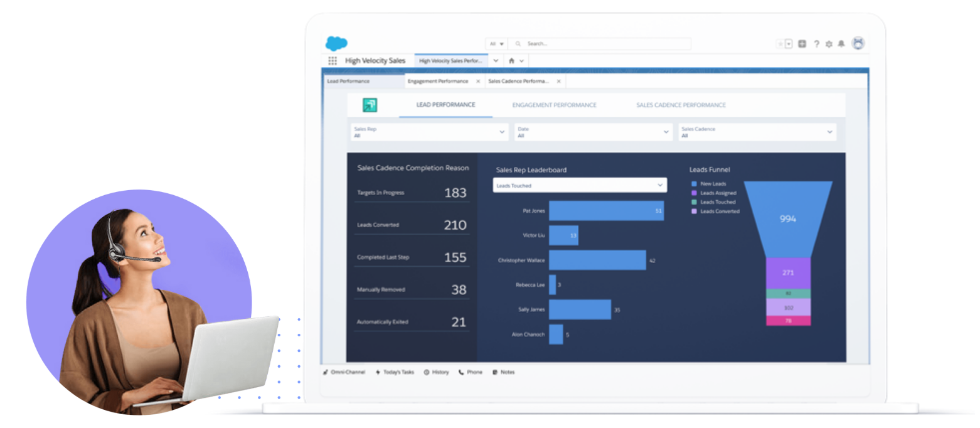Click the History label

(440, 372)
